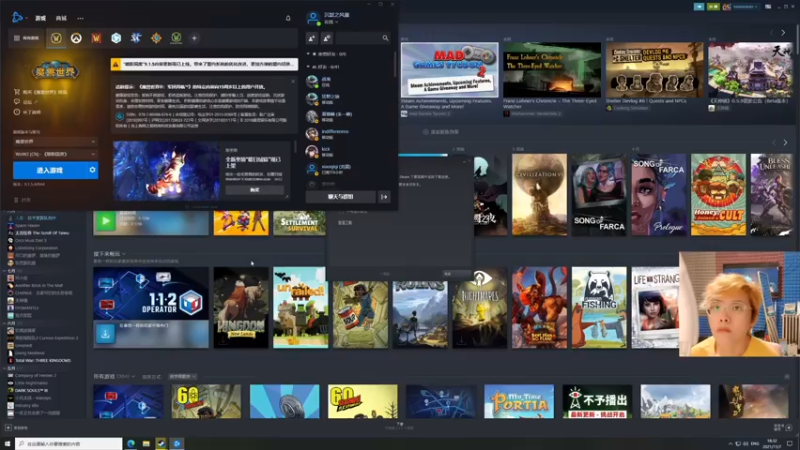
Task: Open the game version dropdown
Action: [55, 141]
